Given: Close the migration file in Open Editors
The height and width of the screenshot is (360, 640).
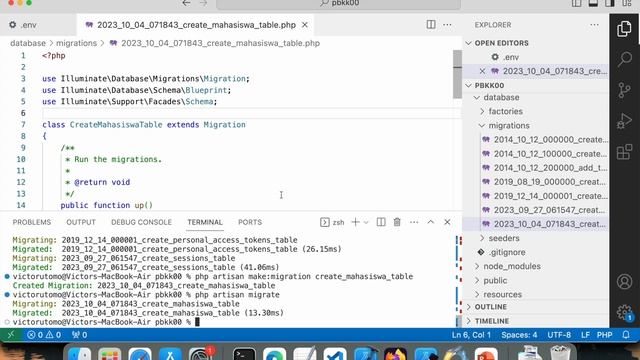Looking at the screenshot, I should [x=482, y=71].
